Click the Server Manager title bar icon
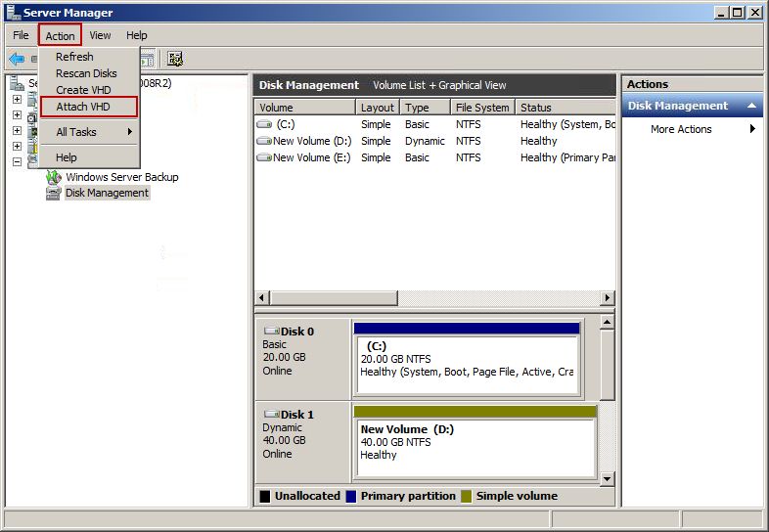 tap(14, 13)
